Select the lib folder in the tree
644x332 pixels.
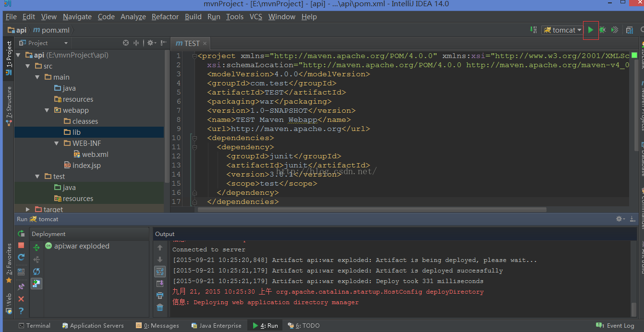pyautogui.click(x=73, y=132)
